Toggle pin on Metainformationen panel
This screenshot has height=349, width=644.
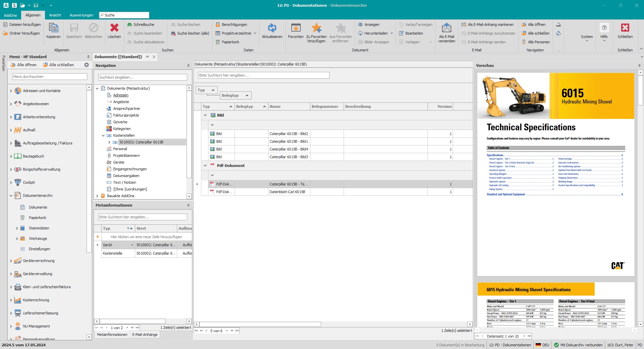click(x=188, y=205)
